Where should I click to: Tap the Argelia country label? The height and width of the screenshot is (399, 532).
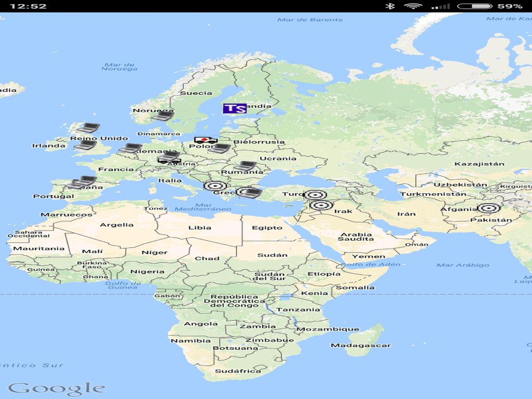(116, 224)
